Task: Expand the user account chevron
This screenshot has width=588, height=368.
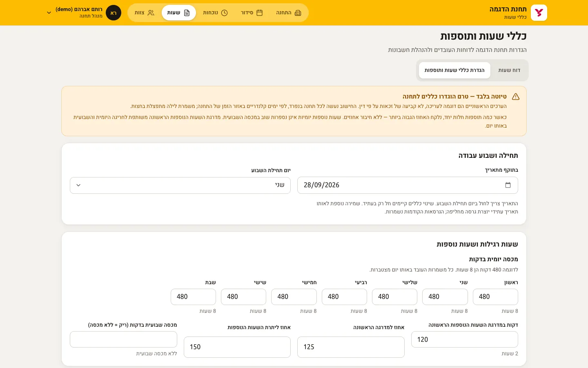Action: click(x=49, y=13)
